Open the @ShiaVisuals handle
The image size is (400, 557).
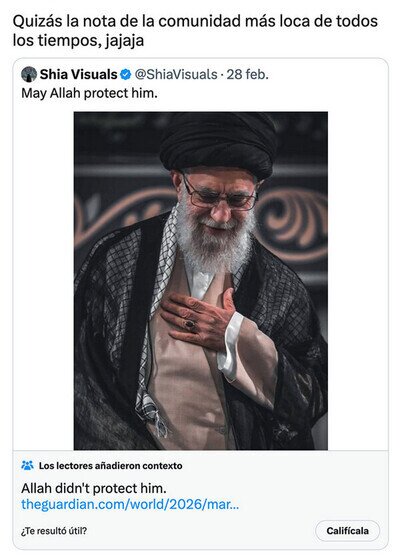coord(176,75)
